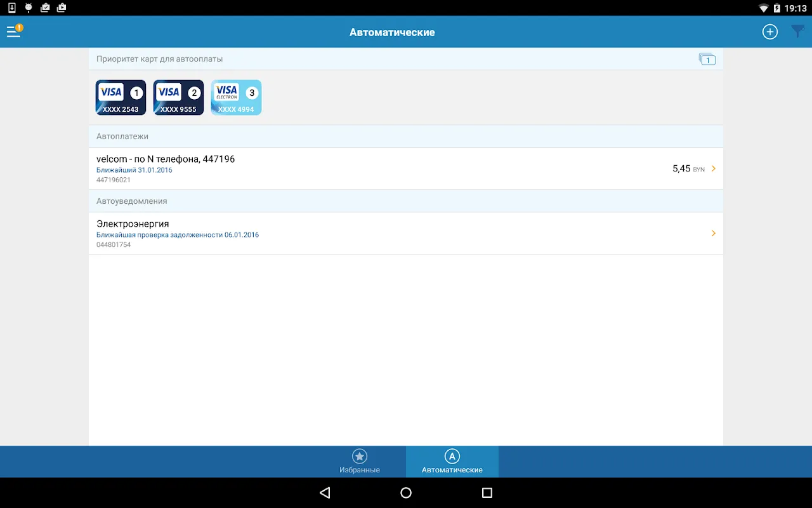Open the velcom phone autopayment entry

406,169
